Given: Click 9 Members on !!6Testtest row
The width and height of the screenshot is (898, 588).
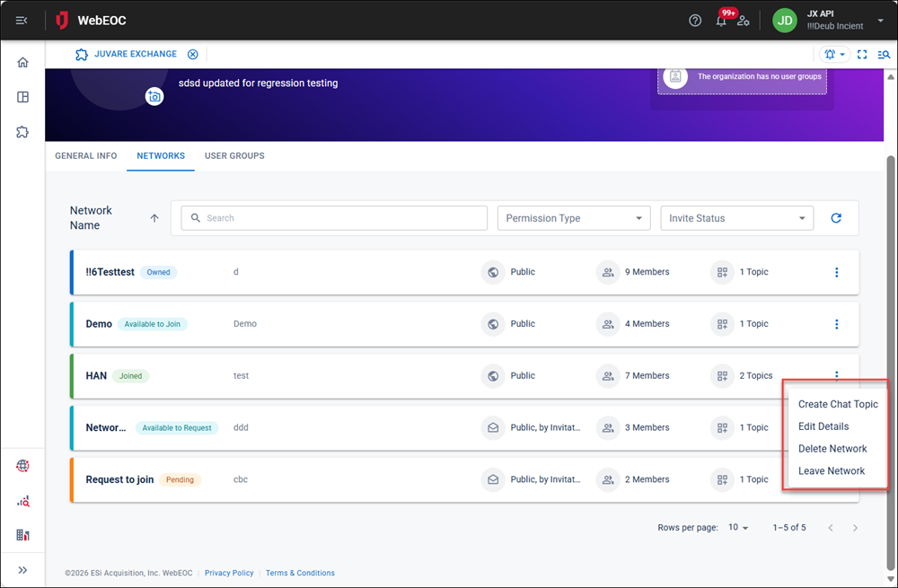Looking at the screenshot, I should pos(647,272).
